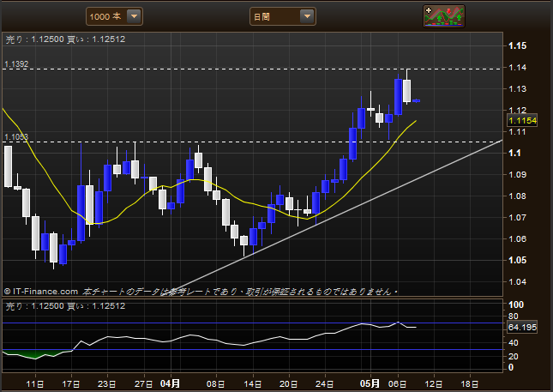Select the 1.1053 horizontal line label
The width and height of the screenshot is (553, 392).
point(16,137)
